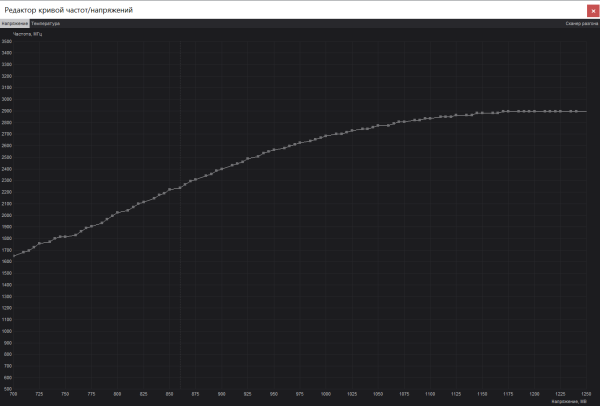600x406 pixels.
Task: Select the curve point at 1150 mV
Action: [481, 113]
